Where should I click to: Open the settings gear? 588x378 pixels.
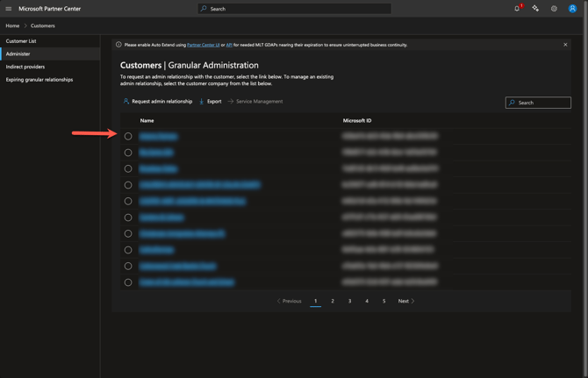point(554,9)
